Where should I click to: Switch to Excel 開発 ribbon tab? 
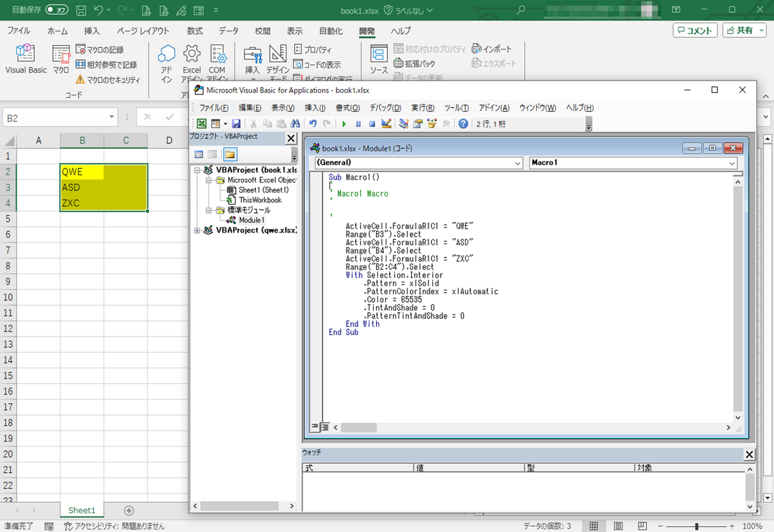pos(367,31)
